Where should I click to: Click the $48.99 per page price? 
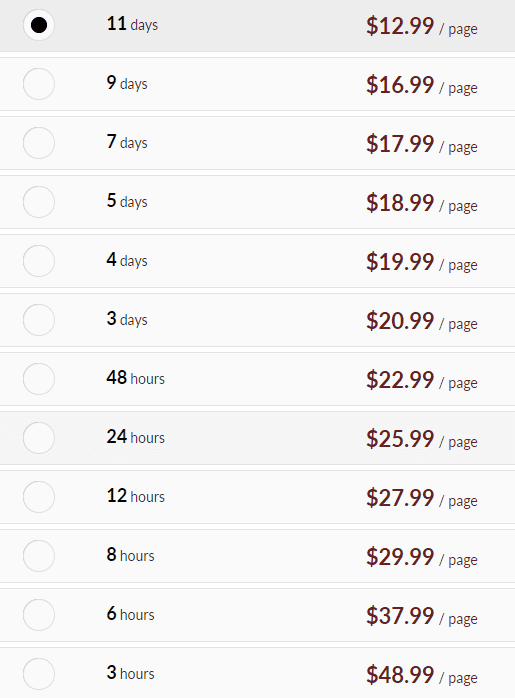(x=422, y=675)
